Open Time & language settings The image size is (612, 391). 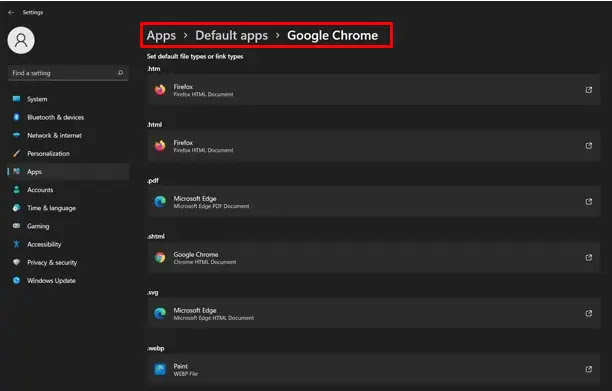(68, 208)
